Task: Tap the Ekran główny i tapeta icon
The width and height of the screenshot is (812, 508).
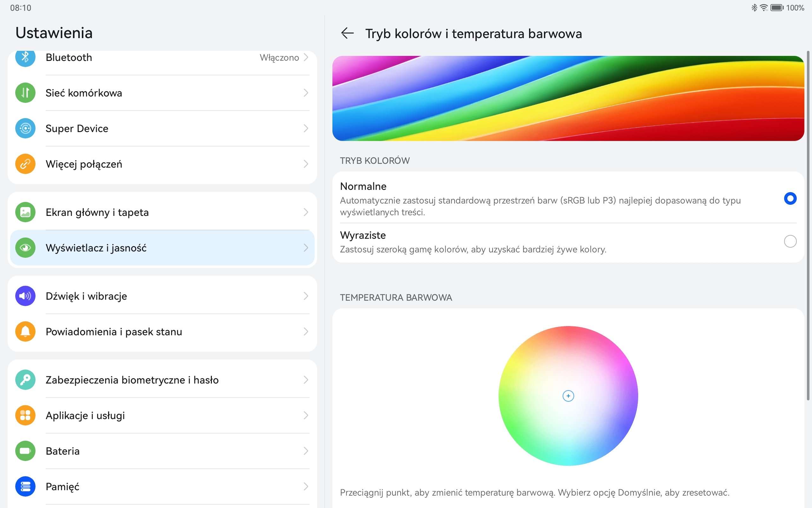Action: (x=25, y=212)
